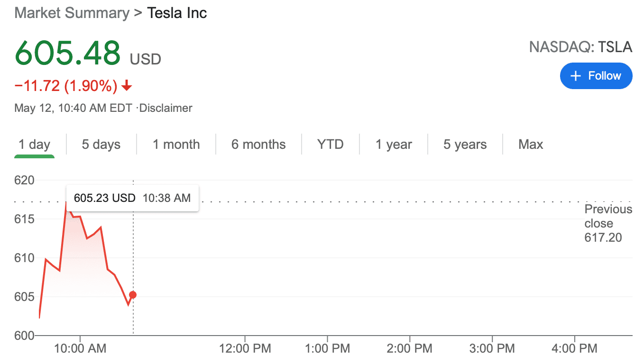
Task: Select the YTD time range
Action: click(x=330, y=144)
